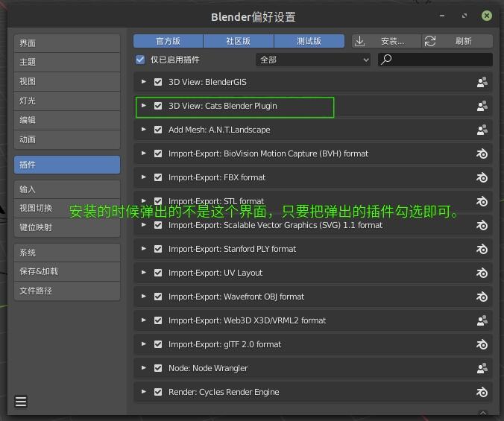Image resolution: width=504 pixels, height=421 pixels.
Task: Click the community icon on the A.N.T.Landscape row
Action: click(482, 130)
